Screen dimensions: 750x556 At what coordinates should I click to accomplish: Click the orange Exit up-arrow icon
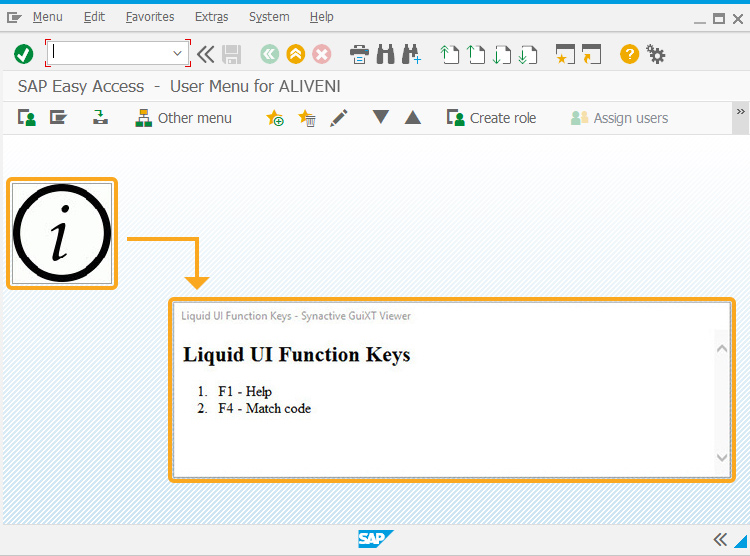(296, 54)
